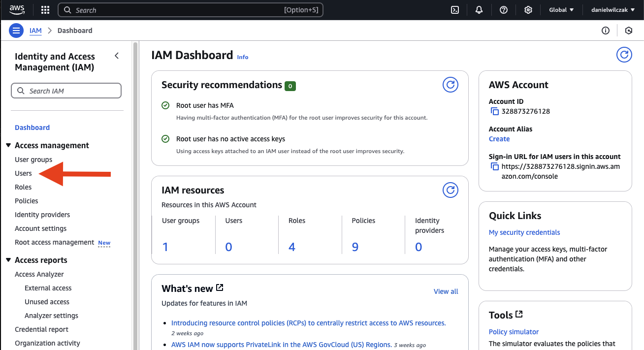Open Organization activity in the sidebar
Viewport: 644px width, 350px height.
(47, 343)
